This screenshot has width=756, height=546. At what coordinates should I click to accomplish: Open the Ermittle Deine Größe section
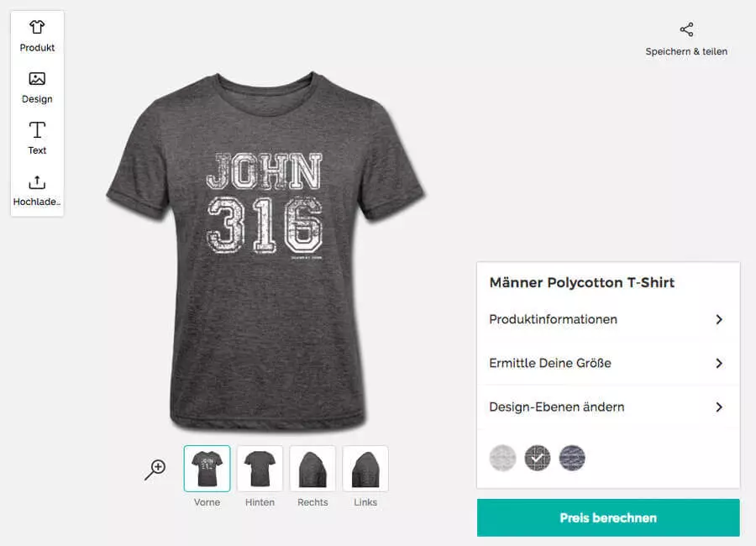click(606, 363)
